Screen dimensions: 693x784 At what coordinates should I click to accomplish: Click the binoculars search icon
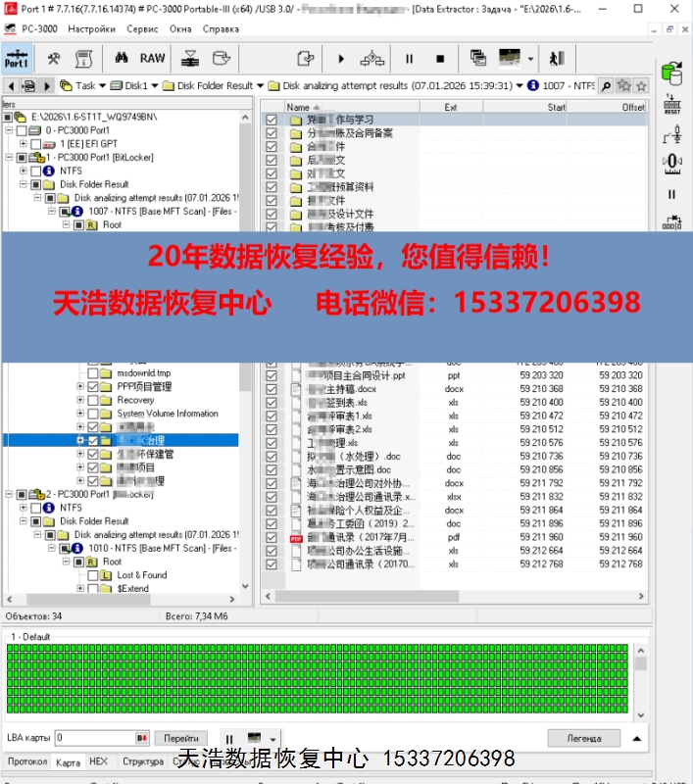[123, 58]
